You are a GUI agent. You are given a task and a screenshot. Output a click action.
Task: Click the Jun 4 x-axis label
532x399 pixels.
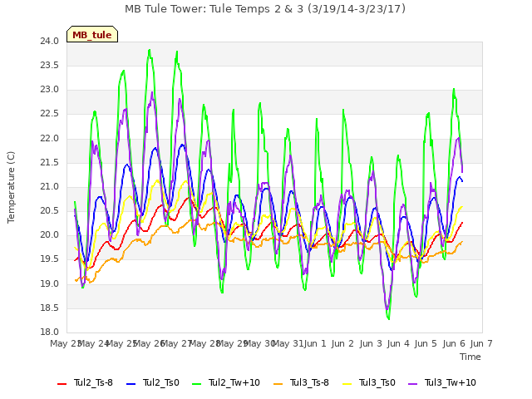(398, 343)
